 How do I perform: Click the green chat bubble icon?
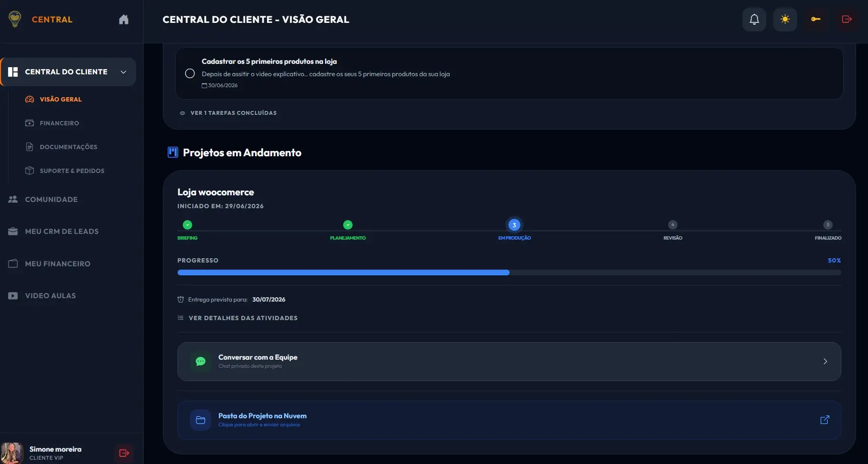(x=200, y=361)
